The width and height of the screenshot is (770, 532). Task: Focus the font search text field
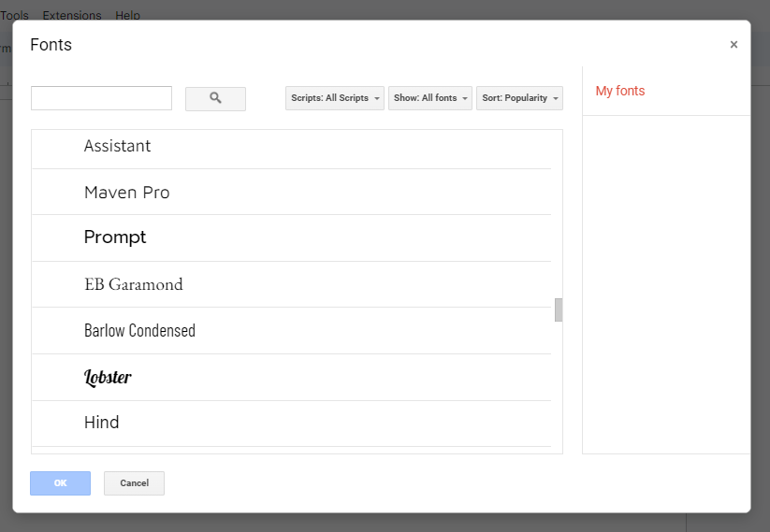click(x=101, y=98)
